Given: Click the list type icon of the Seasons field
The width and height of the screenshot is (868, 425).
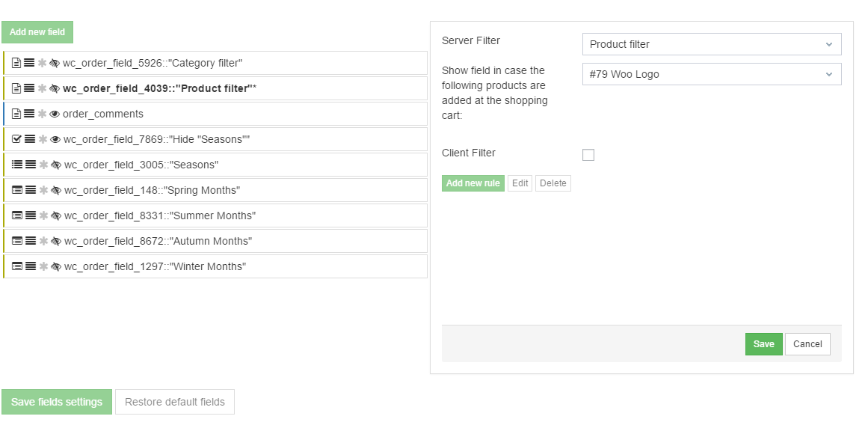Looking at the screenshot, I should coord(17,165).
